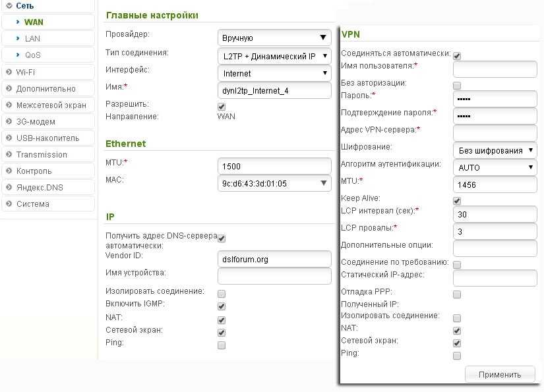
Task: Open the Система sidebar section
Action: click(x=33, y=204)
